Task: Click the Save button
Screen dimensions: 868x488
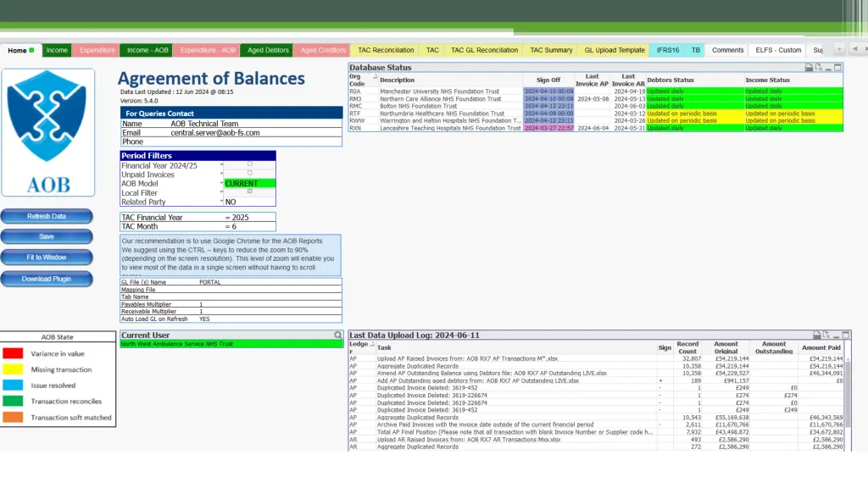Action: (47, 237)
